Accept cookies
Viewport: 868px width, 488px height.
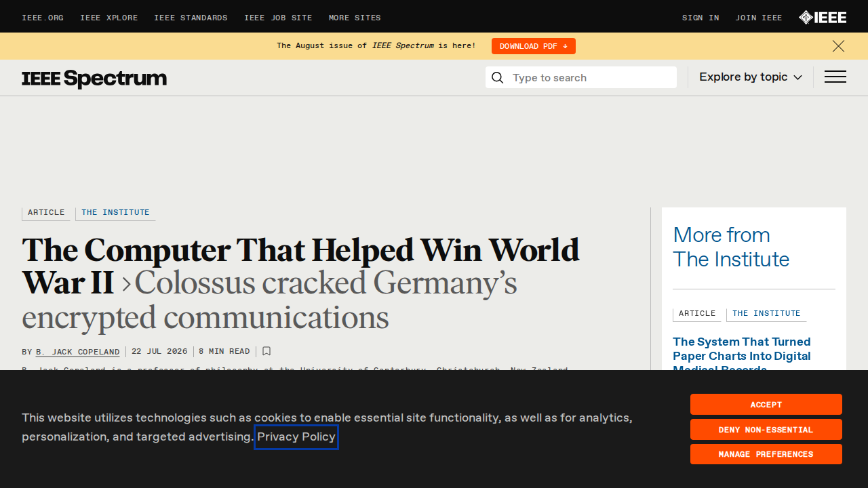[x=766, y=405]
